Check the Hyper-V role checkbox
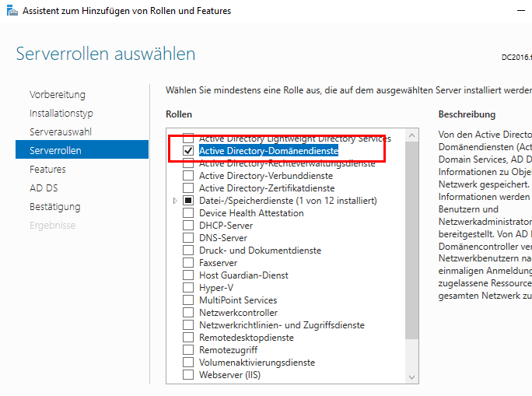Viewport: 532px width, 396px height. [187, 287]
